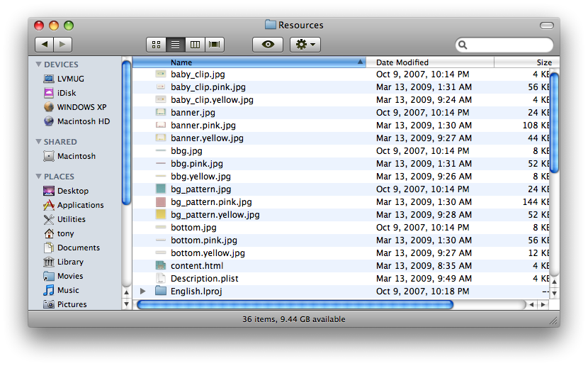
Task: Toggle list view mode button
Action: (175, 45)
